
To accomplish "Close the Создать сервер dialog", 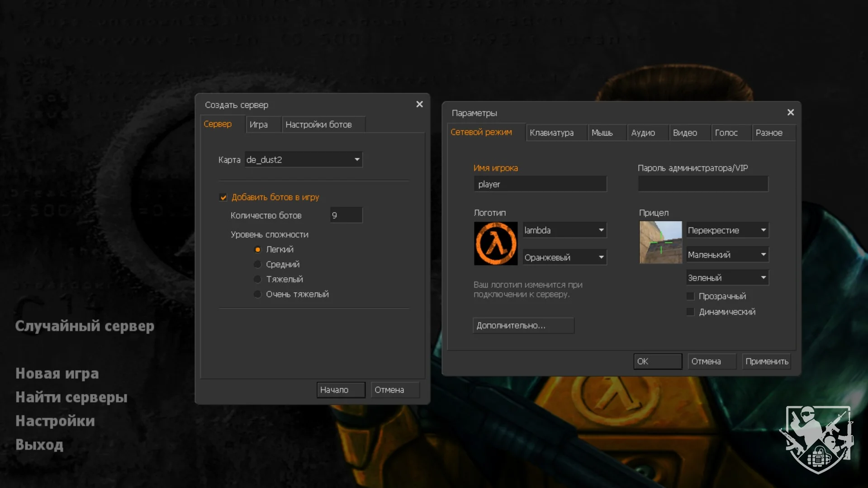I will (x=419, y=104).
